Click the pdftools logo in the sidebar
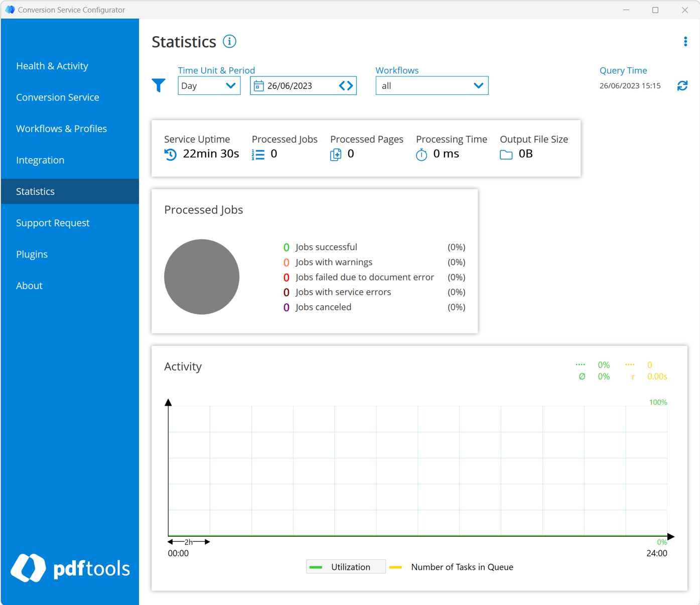Image resolution: width=700 pixels, height=605 pixels. tap(70, 568)
